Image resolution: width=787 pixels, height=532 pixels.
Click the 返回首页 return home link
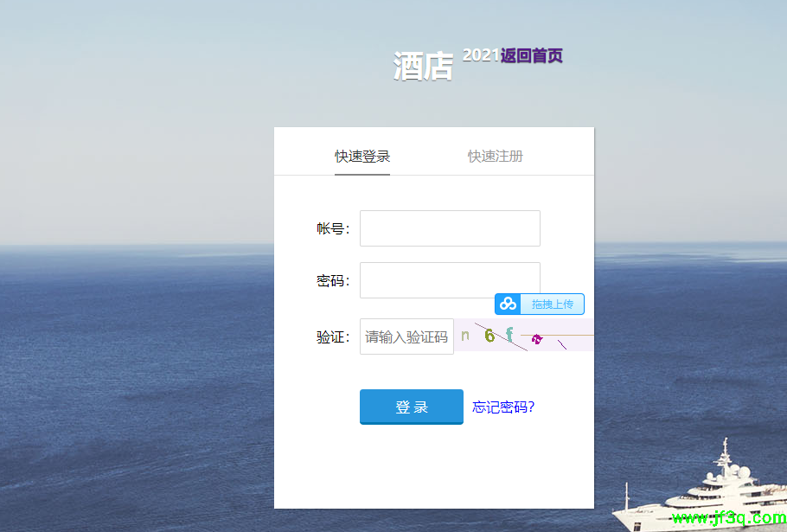pos(530,55)
